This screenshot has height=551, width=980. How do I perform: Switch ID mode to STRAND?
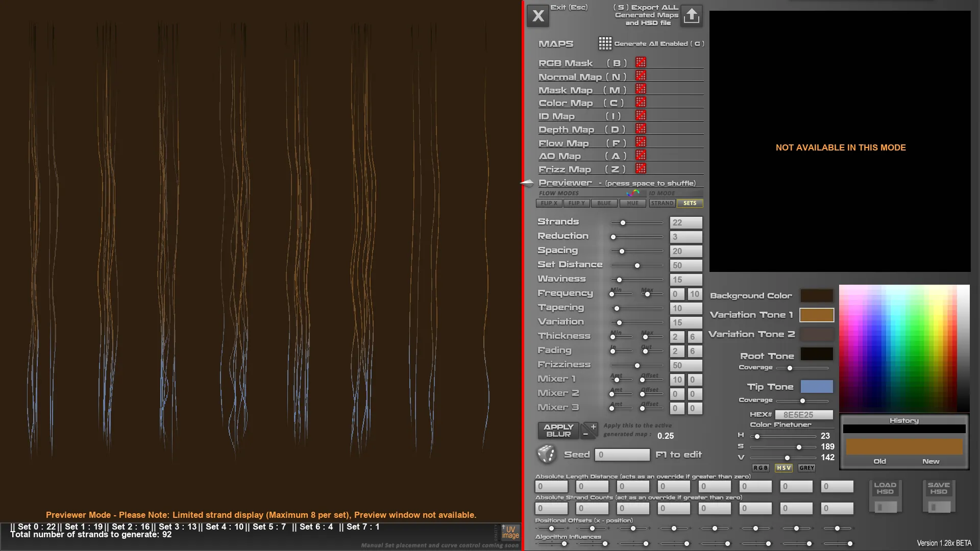click(662, 203)
